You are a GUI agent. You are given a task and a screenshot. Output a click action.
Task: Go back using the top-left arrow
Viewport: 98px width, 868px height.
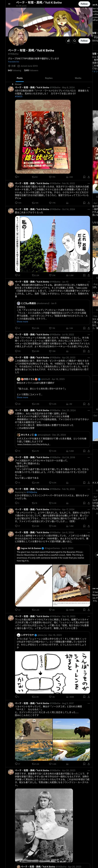pyautogui.click(x=9, y=4)
